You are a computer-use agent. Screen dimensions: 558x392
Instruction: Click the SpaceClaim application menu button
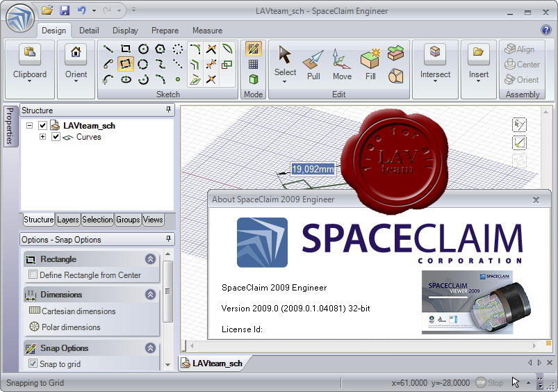20,18
